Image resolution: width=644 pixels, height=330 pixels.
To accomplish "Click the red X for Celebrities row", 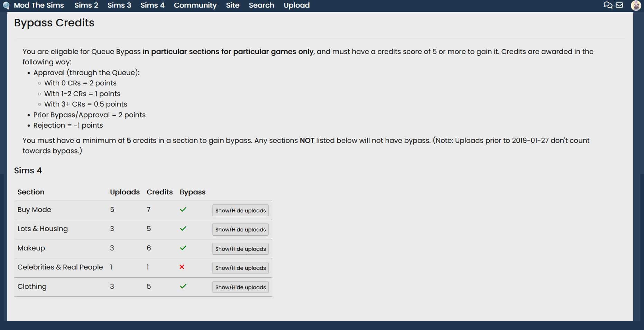I will coord(182,267).
